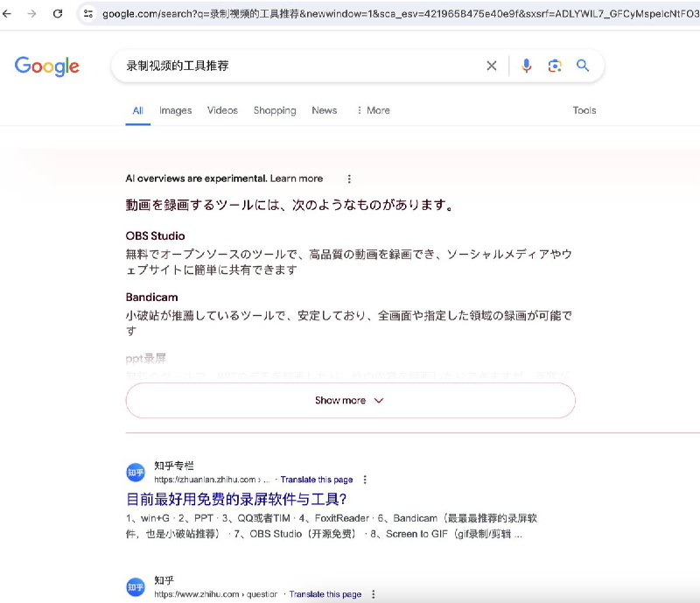Click the browser back arrow
The height and width of the screenshot is (603, 700).
coord(8,14)
